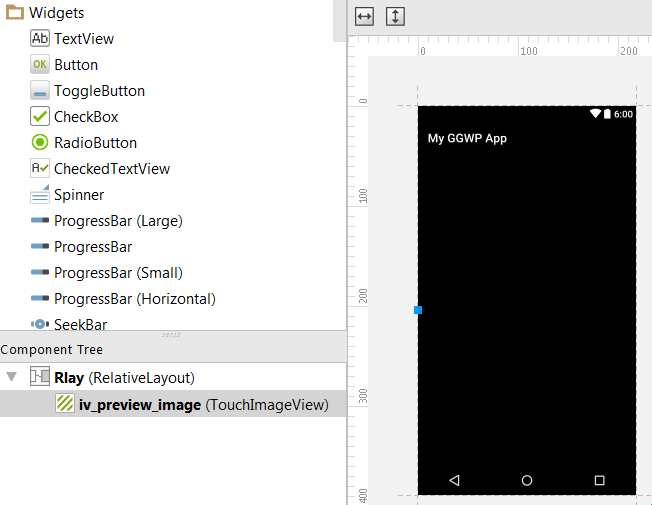Click the Widgets folder icon
Image resolution: width=652 pixels, height=505 pixels.
coord(15,12)
